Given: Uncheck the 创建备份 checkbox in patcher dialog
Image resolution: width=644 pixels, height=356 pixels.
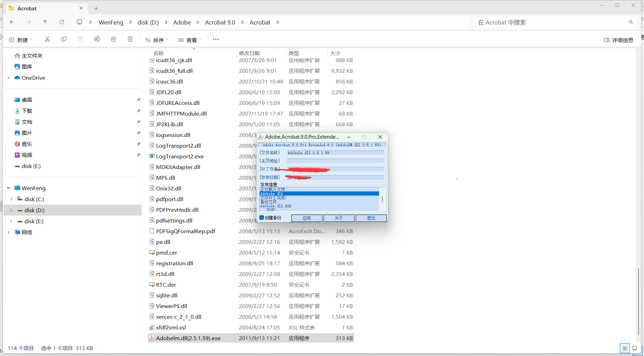Looking at the screenshot, I should tap(262, 218).
